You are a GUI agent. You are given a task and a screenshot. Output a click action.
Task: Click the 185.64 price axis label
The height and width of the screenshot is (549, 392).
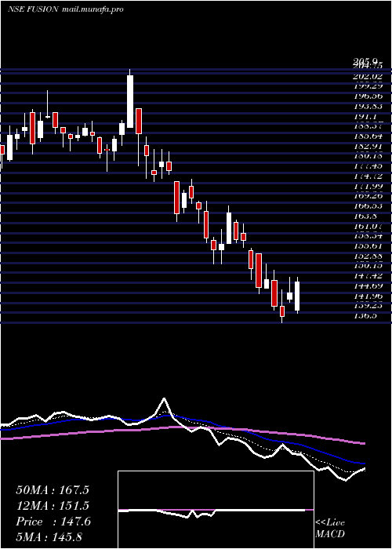point(368,136)
